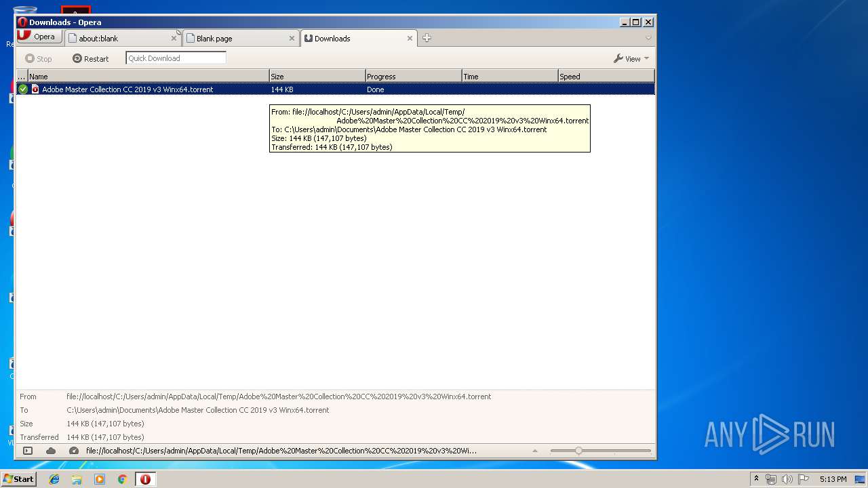The width and height of the screenshot is (868, 488).
Task: Click the green completed checkmark icon
Action: click(23, 89)
